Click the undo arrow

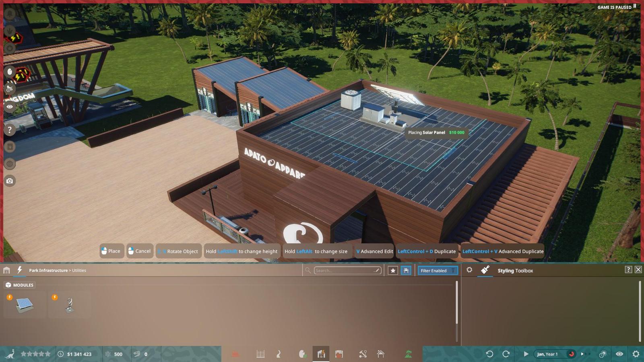point(489,354)
